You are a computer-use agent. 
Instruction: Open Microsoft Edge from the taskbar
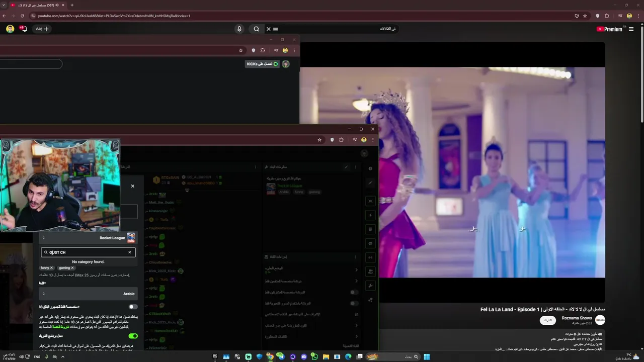[348, 357]
